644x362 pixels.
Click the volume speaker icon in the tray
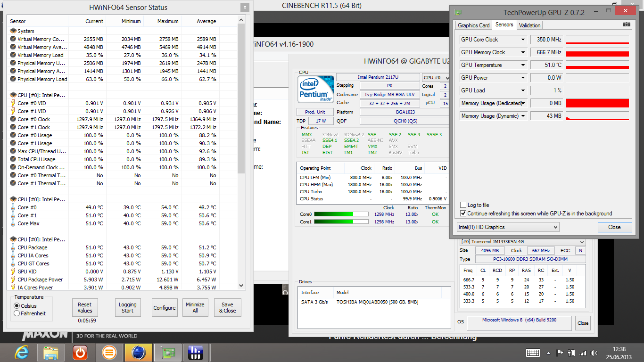click(594, 353)
